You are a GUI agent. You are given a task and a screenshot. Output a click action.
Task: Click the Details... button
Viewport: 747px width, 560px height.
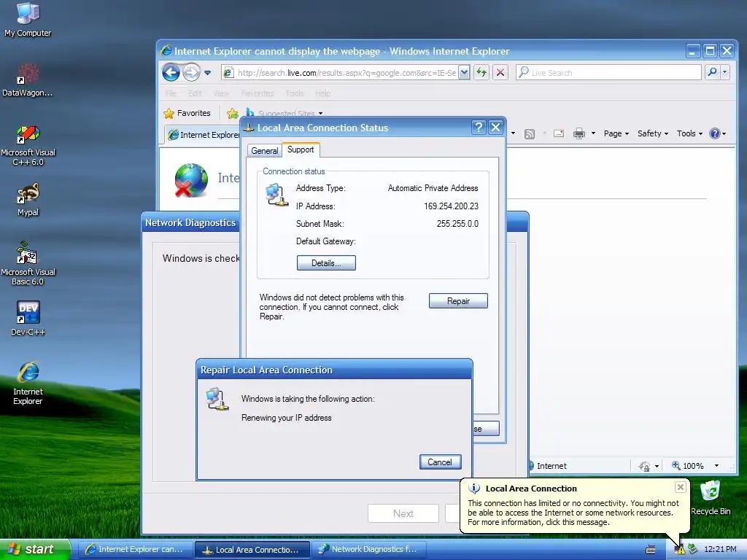[326, 262]
